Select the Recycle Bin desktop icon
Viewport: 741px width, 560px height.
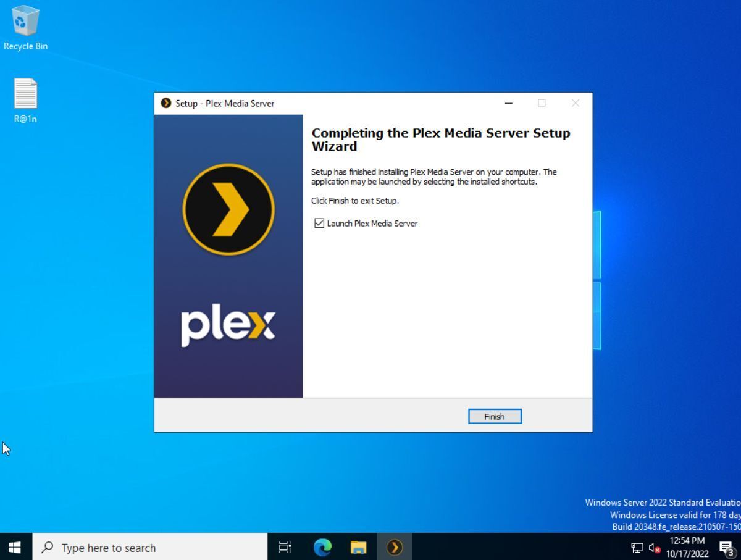25,28
